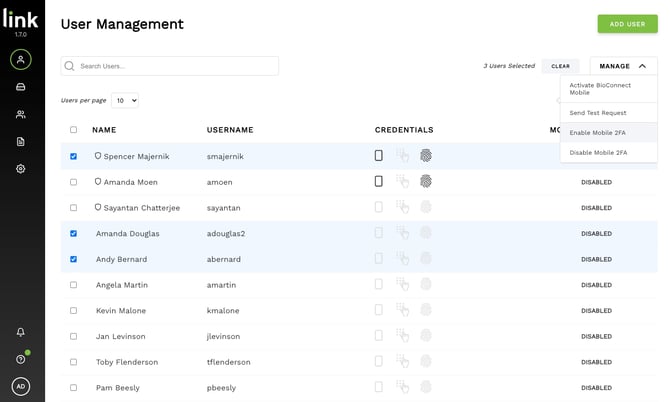Viewport: 670px width, 402px height.
Task: Click Amanda Moen's mobile credential icon
Action: pos(379,181)
